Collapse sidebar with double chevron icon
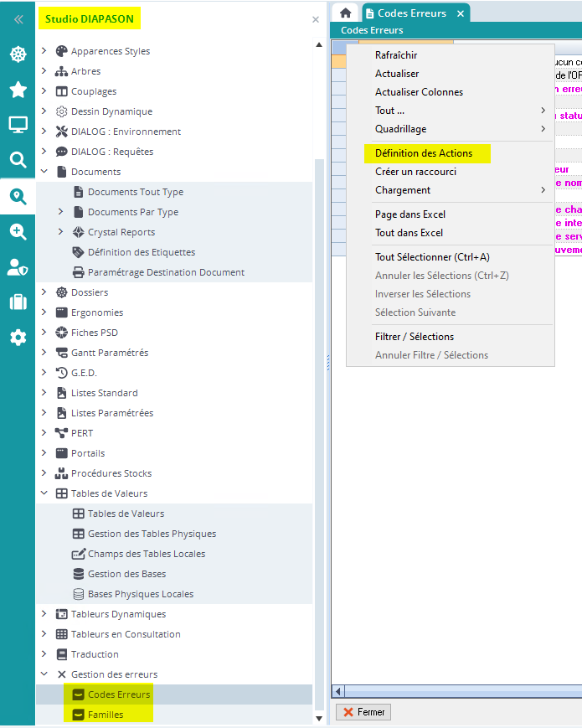This screenshot has height=728, width=582. point(18,19)
